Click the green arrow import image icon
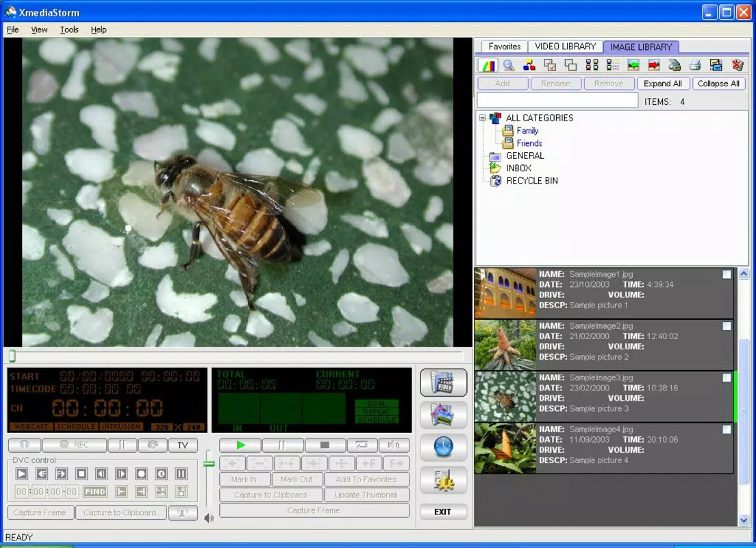Screen dimensions: 756x548 pyautogui.click(x=633, y=65)
